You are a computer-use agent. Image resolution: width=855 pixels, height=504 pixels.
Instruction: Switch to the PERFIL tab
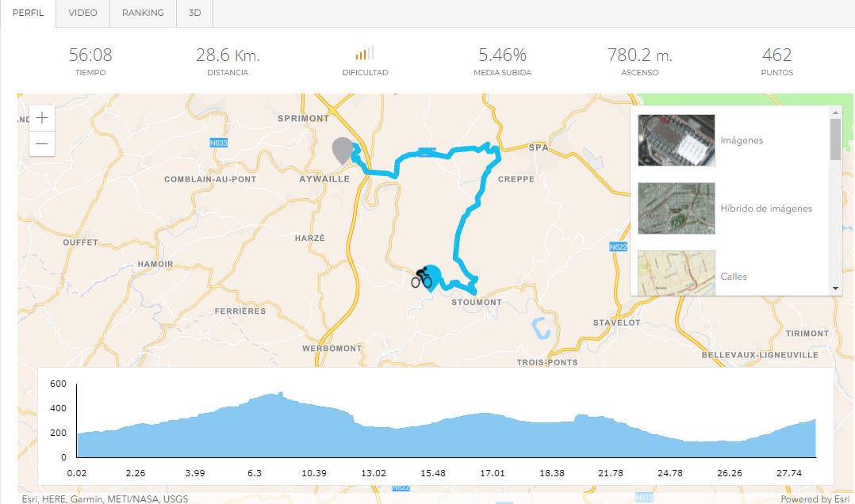coord(28,13)
